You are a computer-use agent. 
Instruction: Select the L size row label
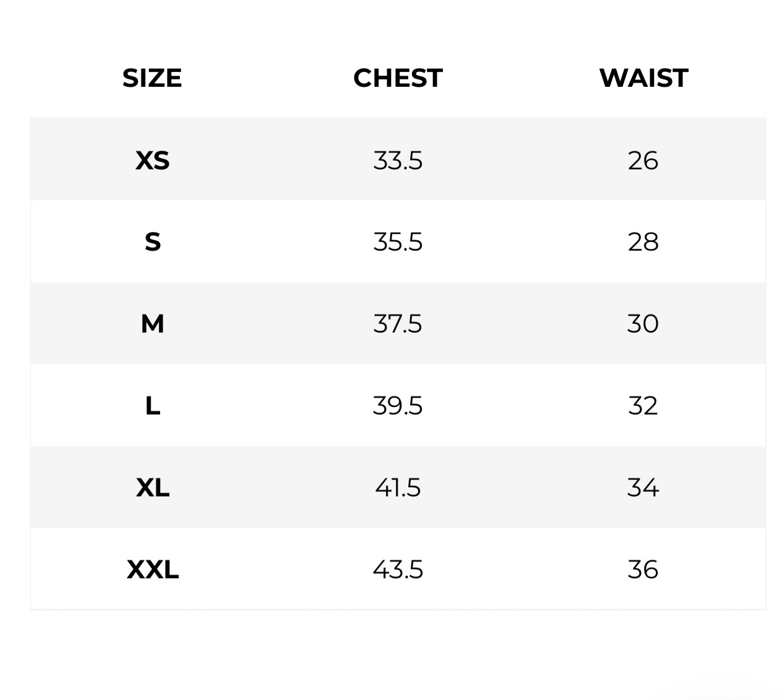[x=152, y=406]
